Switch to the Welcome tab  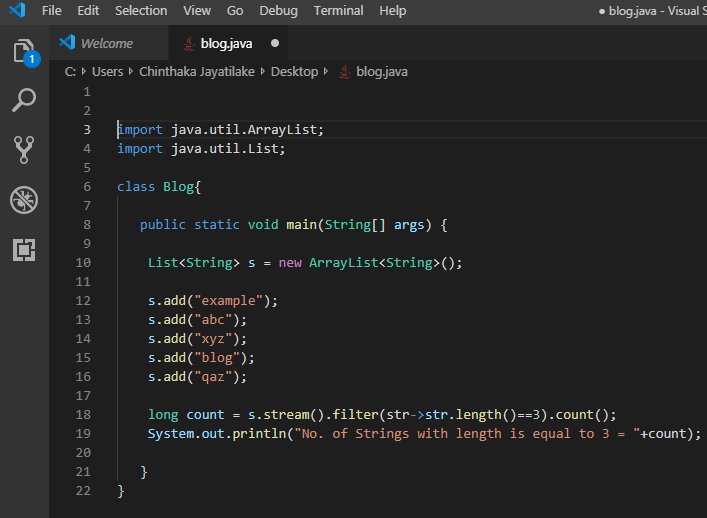109,43
